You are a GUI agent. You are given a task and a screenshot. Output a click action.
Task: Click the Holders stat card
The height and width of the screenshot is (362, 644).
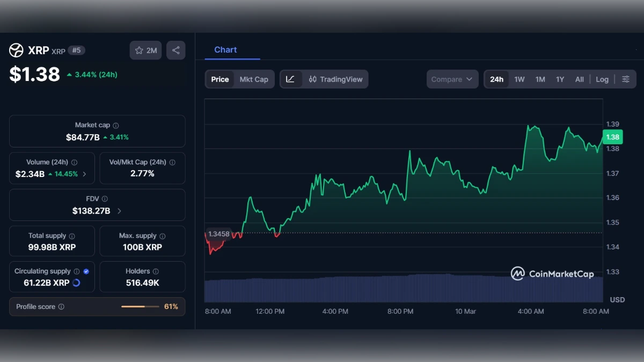(x=142, y=277)
